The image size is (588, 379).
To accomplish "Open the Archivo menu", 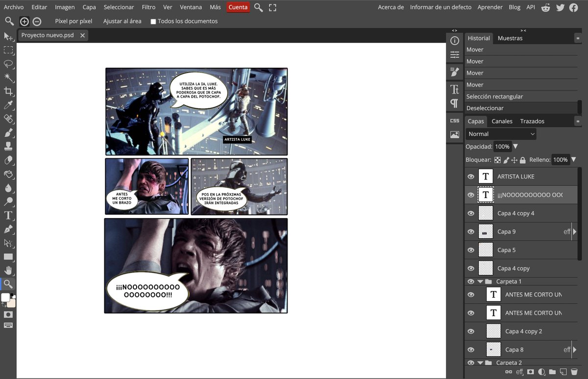I will [14, 7].
